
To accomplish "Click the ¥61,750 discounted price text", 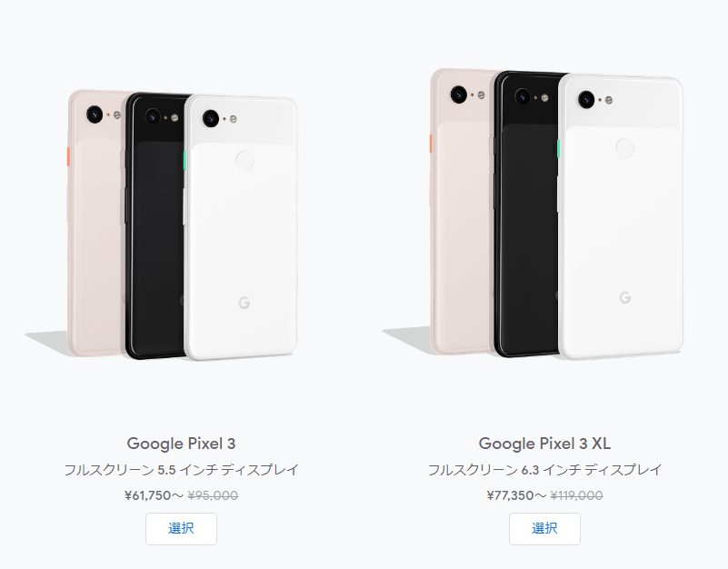I will click(x=147, y=495).
